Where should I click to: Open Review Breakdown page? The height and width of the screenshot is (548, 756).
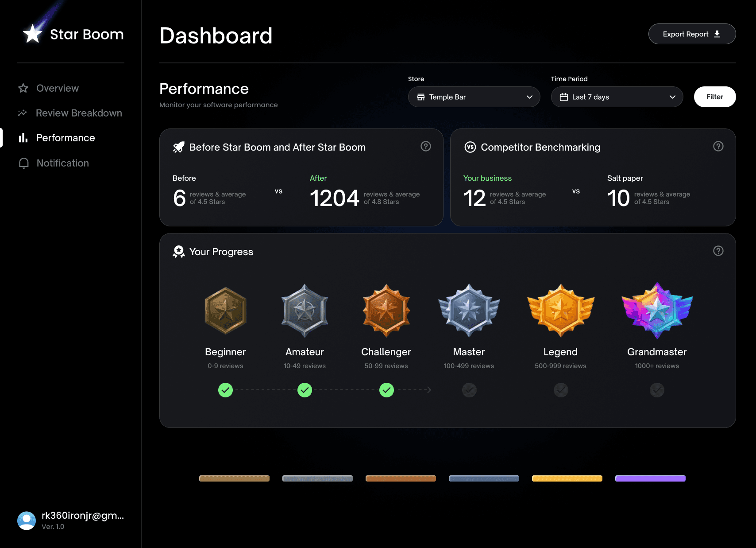coord(70,113)
